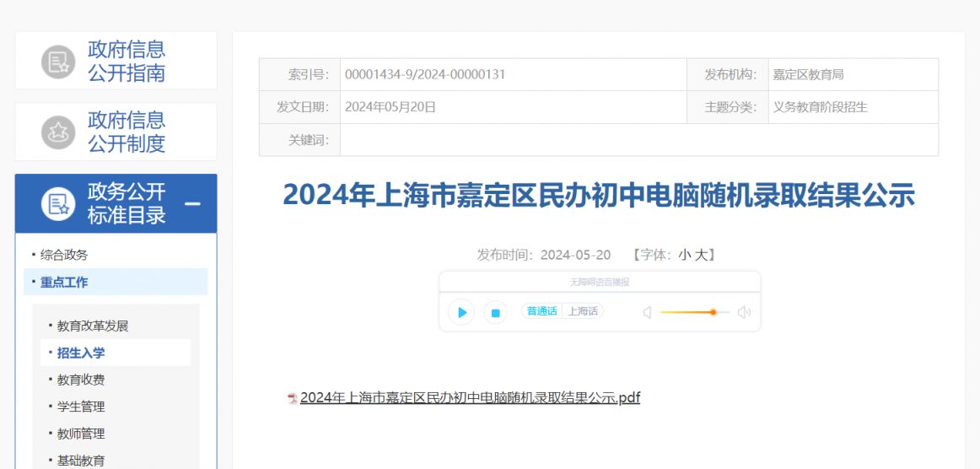Open the 录取结果公示.pdf attachment link
Viewport: 980px width, 469px height.
click(x=470, y=397)
